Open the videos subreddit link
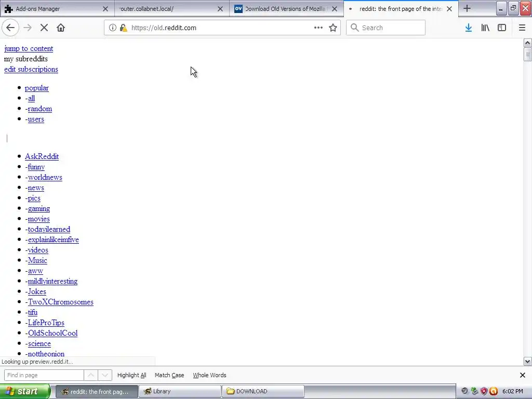Viewport: 532px width, 399px height. [37, 250]
